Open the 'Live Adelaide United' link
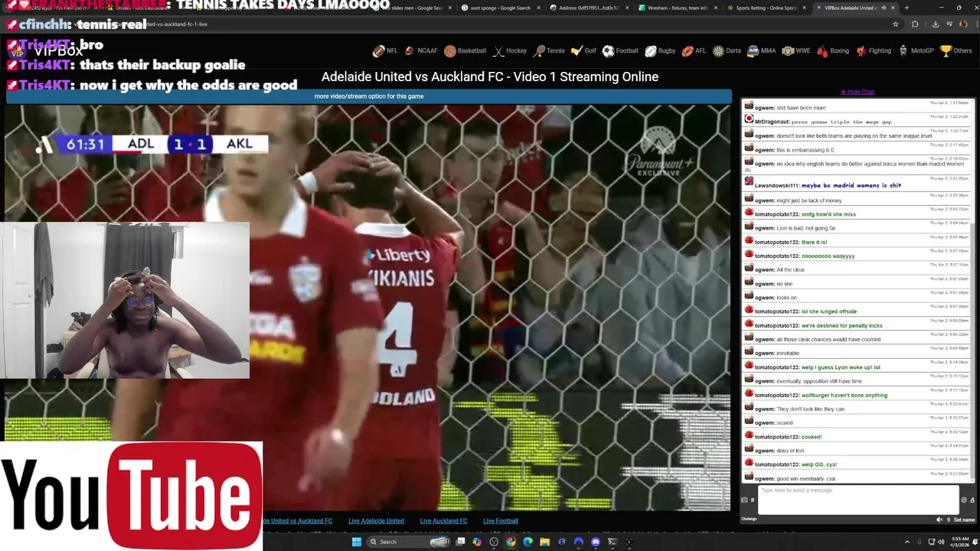Screen dimensions: 980x551 (x=376, y=521)
